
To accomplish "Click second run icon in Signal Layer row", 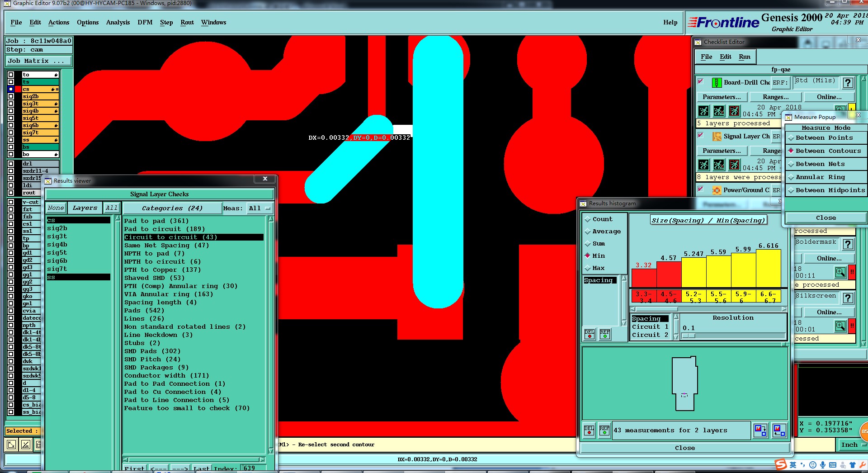I will coord(719,165).
